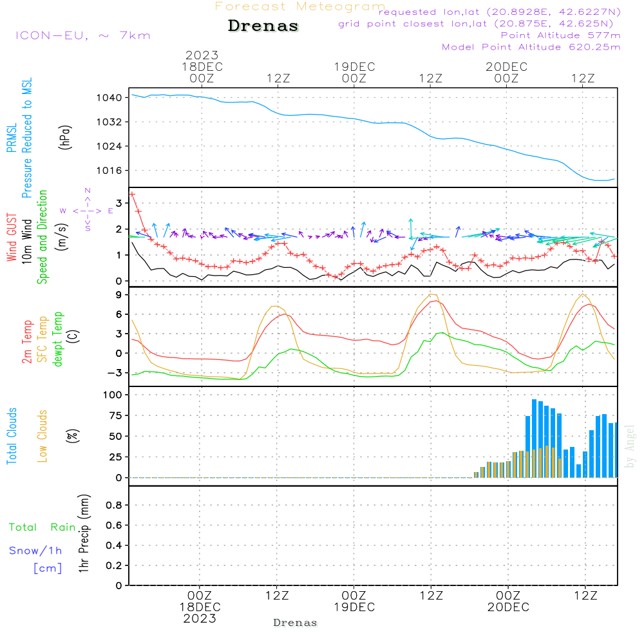The width and height of the screenshot is (644, 644).
Task: Click the "9" temperature tick value
Action: 118,295
